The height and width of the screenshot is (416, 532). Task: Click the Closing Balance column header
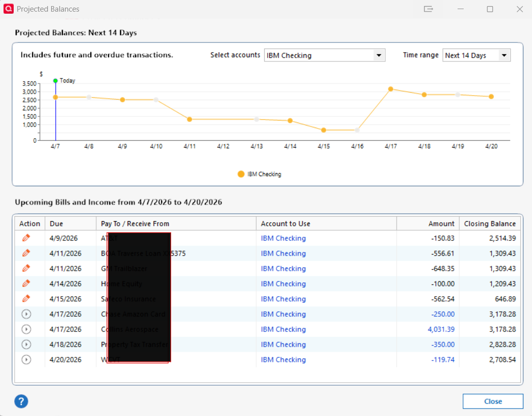[490, 224]
